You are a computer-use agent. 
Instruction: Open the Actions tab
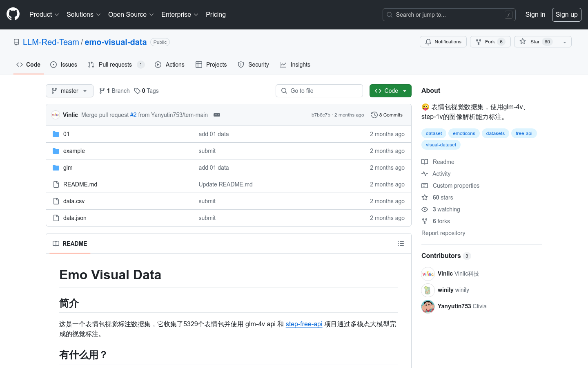[x=170, y=65]
